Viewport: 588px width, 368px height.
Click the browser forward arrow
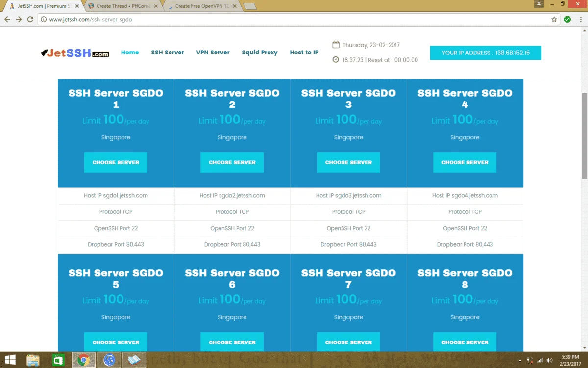[19, 19]
